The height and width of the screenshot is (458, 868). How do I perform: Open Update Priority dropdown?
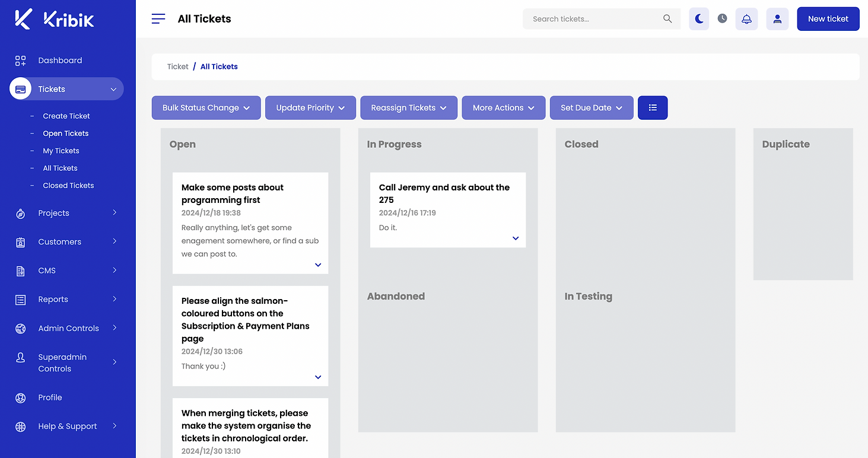click(x=310, y=107)
